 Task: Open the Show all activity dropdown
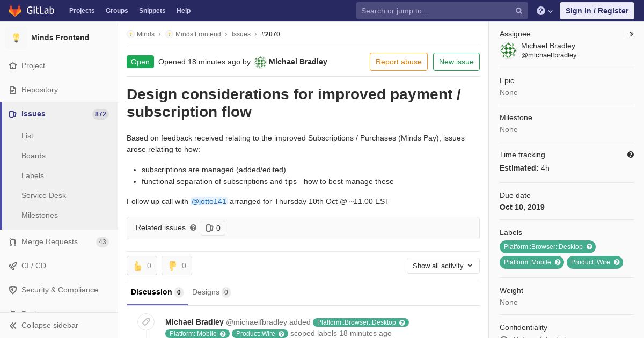click(x=443, y=266)
